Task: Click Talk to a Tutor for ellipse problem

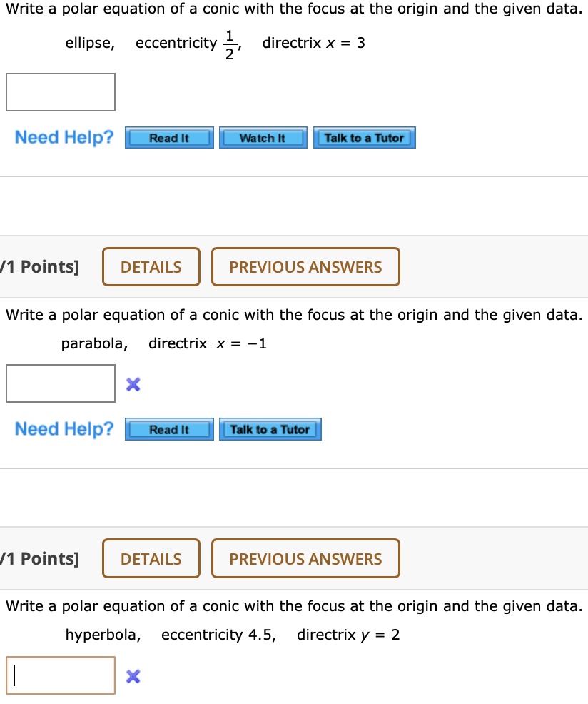Action: pos(364,137)
